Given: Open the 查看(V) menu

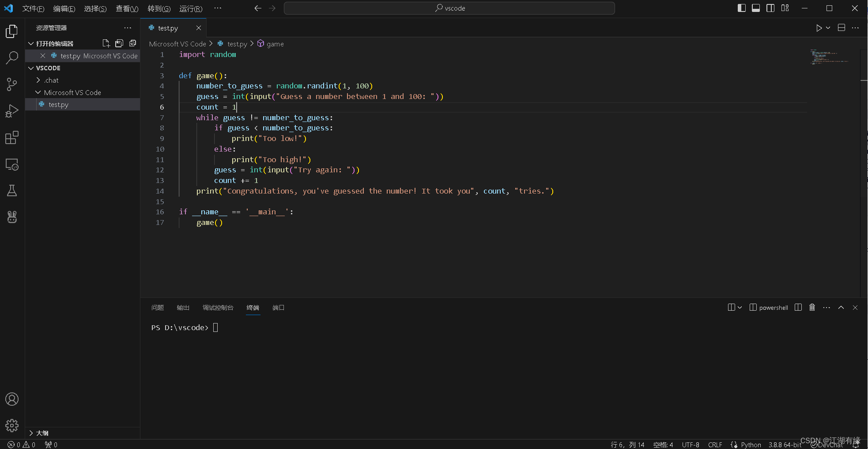Looking at the screenshot, I should [127, 8].
